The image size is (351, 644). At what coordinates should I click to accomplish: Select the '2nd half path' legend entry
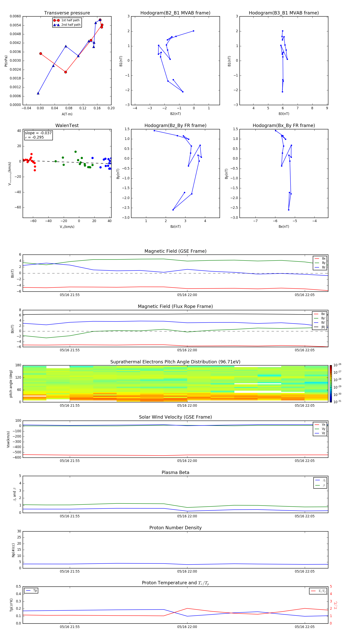tap(67, 25)
